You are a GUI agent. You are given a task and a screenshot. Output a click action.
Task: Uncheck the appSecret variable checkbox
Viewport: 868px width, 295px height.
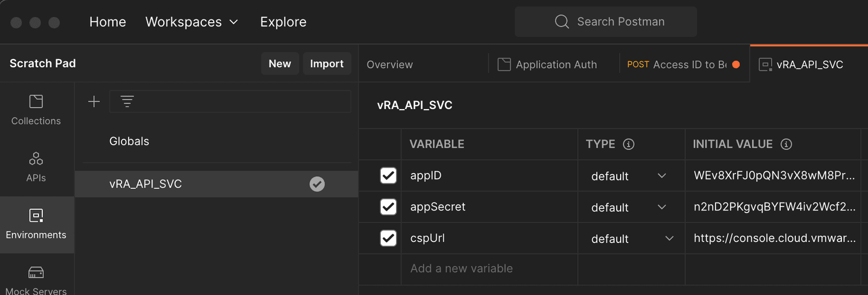coord(388,207)
